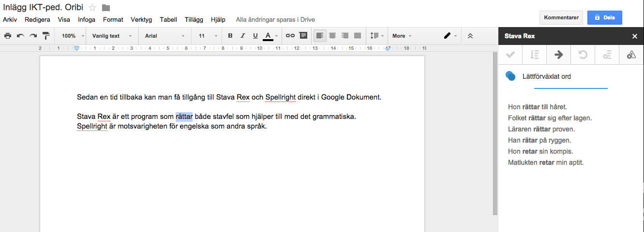This screenshot has width=644, height=232.
Task: Set left text alignment
Action: 320,36
